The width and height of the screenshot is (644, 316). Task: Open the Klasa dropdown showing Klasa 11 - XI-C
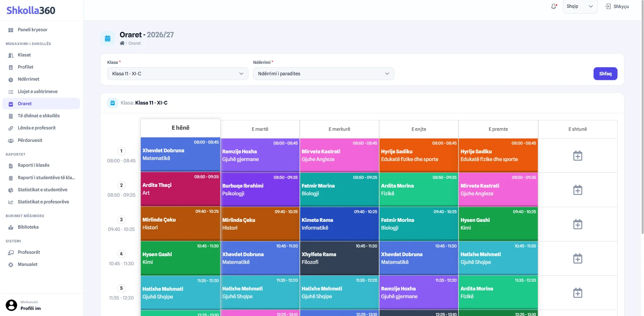[177, 74]
